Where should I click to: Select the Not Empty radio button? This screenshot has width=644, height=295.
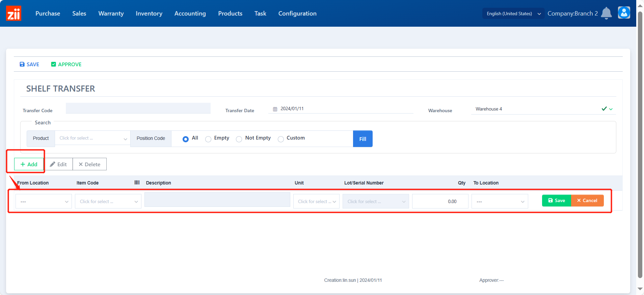[x=239, y=139]
